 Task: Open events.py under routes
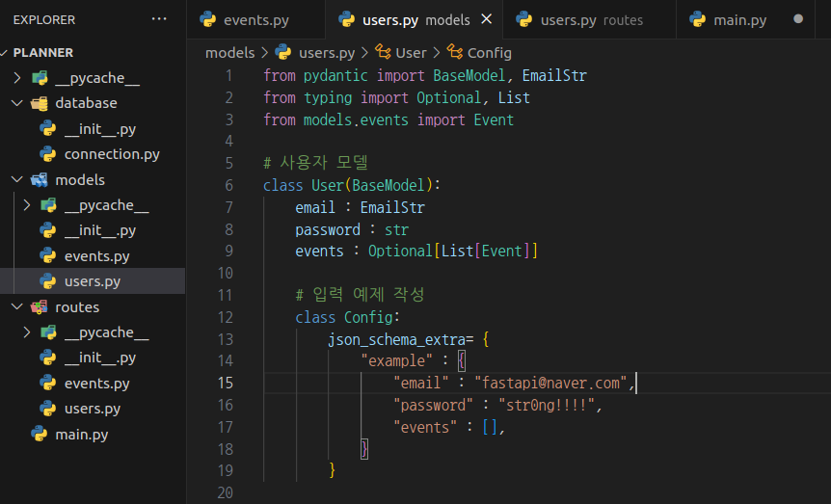pos(97,384)
